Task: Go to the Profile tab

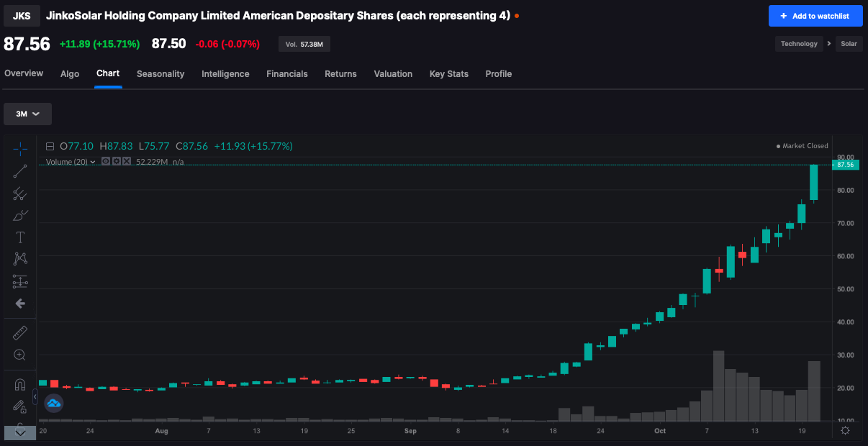Action: 499,73
